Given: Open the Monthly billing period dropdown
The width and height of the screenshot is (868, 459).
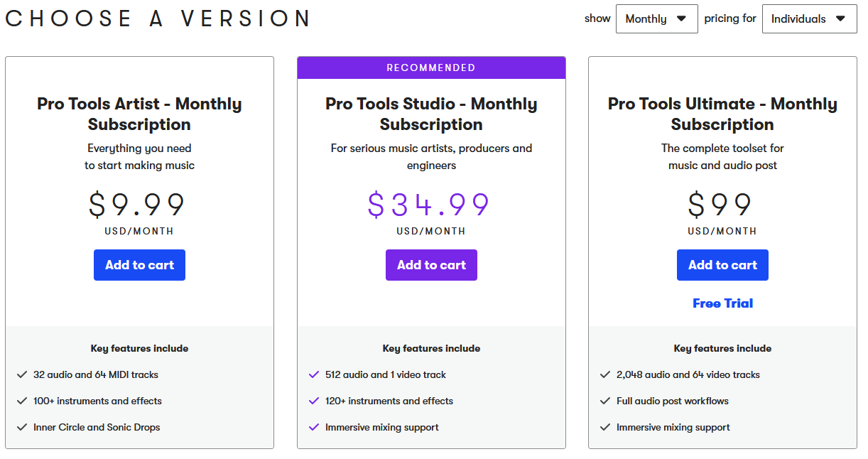Looking at the screenshot, I should click(x=656, y=19).
